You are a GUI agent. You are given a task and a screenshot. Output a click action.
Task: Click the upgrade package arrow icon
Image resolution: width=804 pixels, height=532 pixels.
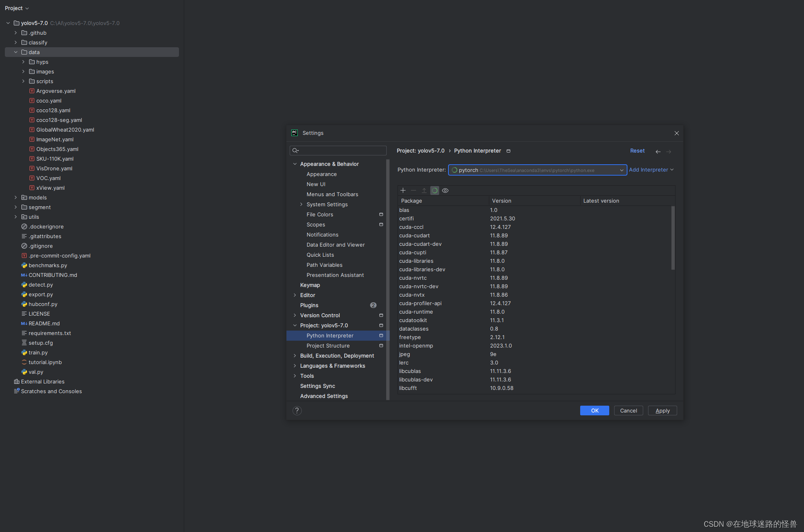point(424,191)
